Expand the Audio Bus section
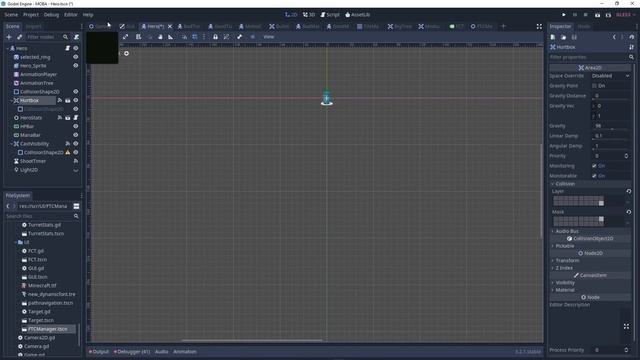The height and width of the screenshot is (360, 640). (x=590, y=231)
